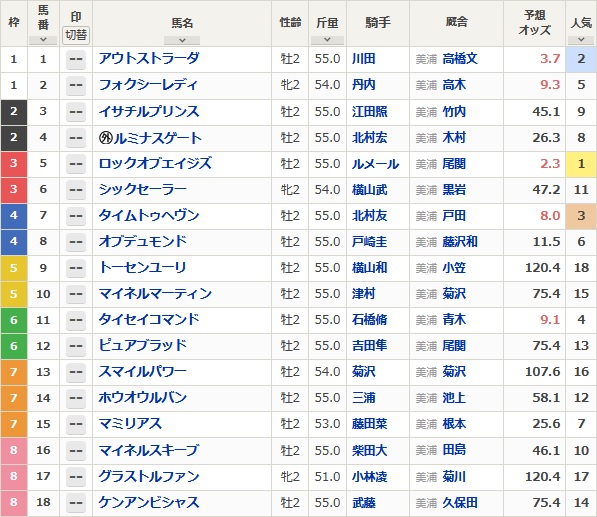Image resolution: width=597 pixels, height=517 pixels.
Task: Open horse アウトストラーダ link
Action: pyautogui.click(x=149, y=59)
